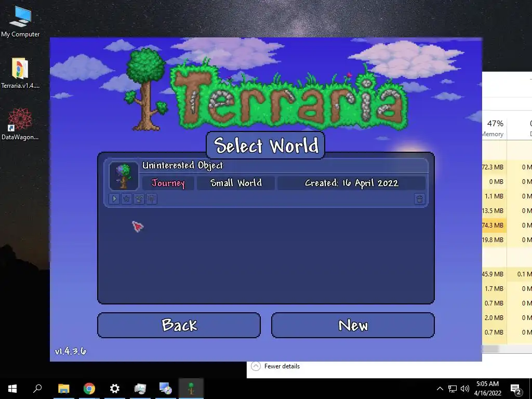This screenshot has width=532, height=399.
Task: Click the Small World size label
Action: click(x=236, y=183)
